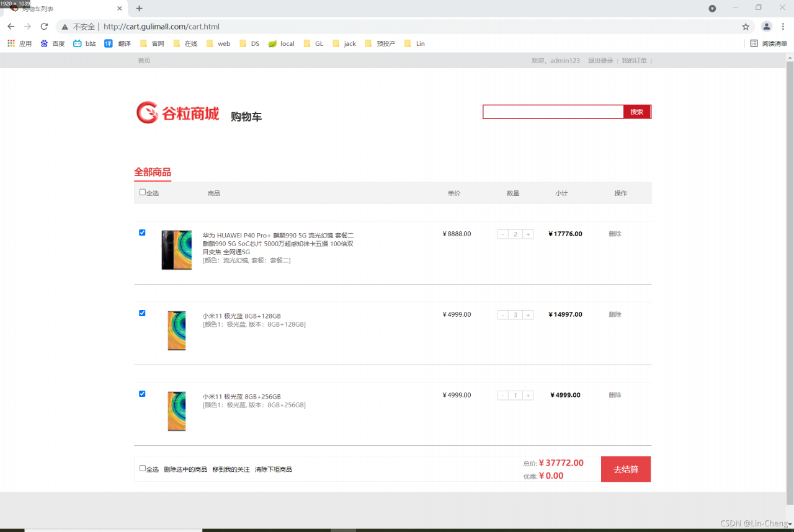Image resolution: width=794 pixels, height=532 pixels.
Task: Click the red 搜索 button
Action: click(637, 112)
